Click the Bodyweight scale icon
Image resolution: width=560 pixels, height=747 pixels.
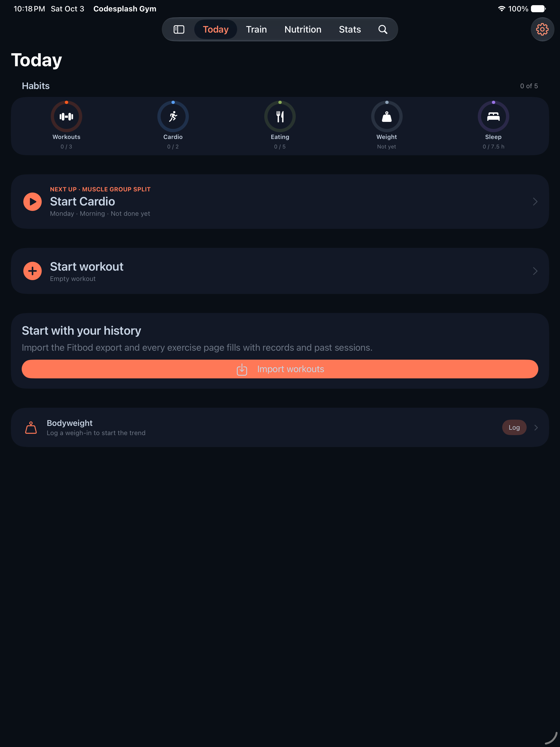(x=31, y=428)
